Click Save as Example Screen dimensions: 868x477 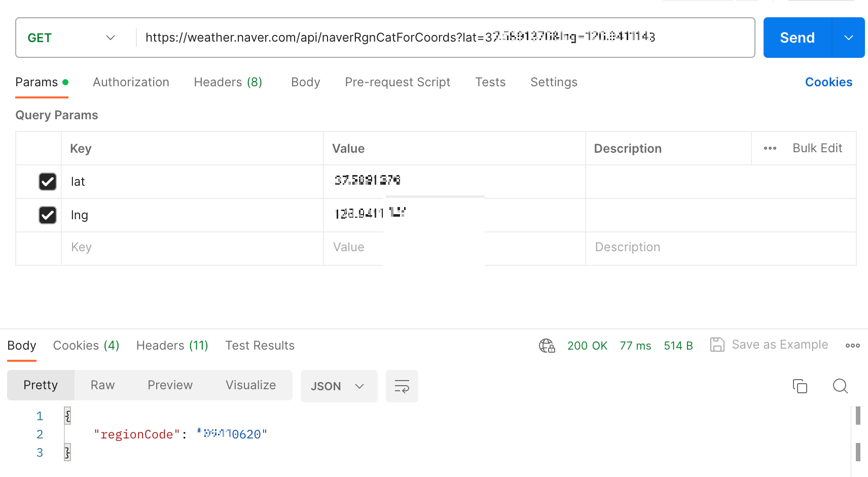[780, 345]
